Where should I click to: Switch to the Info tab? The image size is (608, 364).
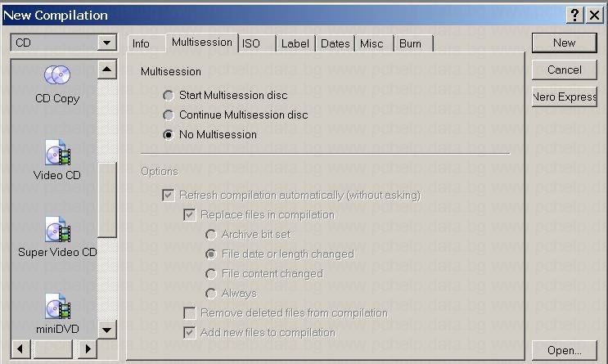tap(142, 44)
